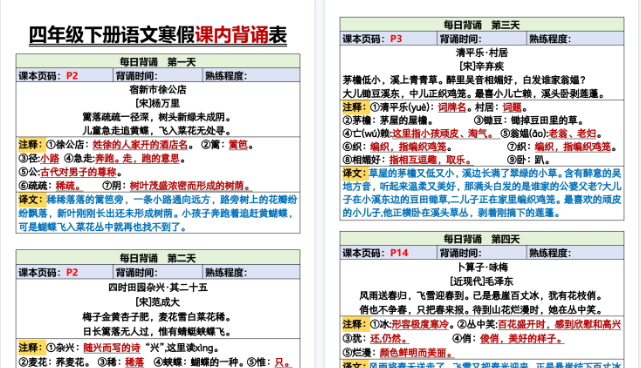
Task: Click the note ⑧相媚好 explanation
Action: click(x=407, y=159)
